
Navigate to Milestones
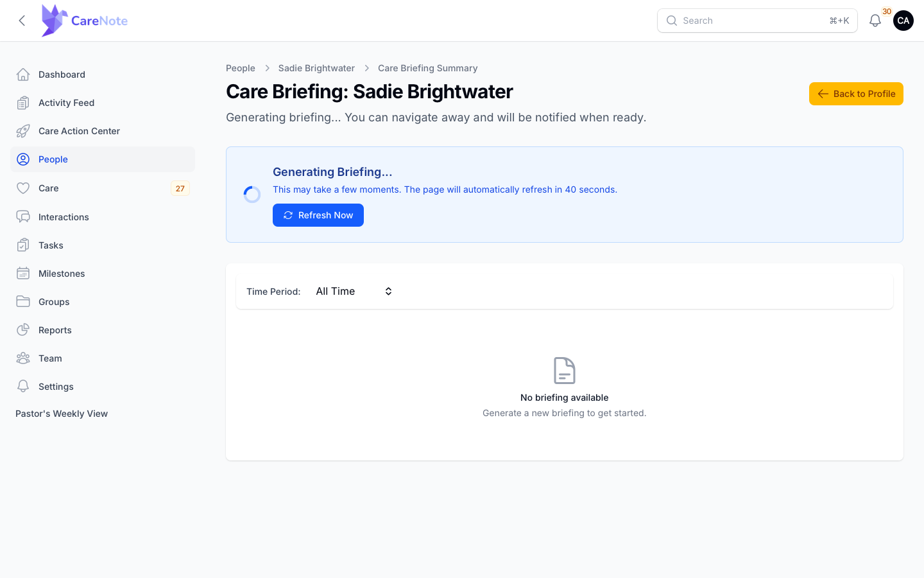click(x=103, y=274)
